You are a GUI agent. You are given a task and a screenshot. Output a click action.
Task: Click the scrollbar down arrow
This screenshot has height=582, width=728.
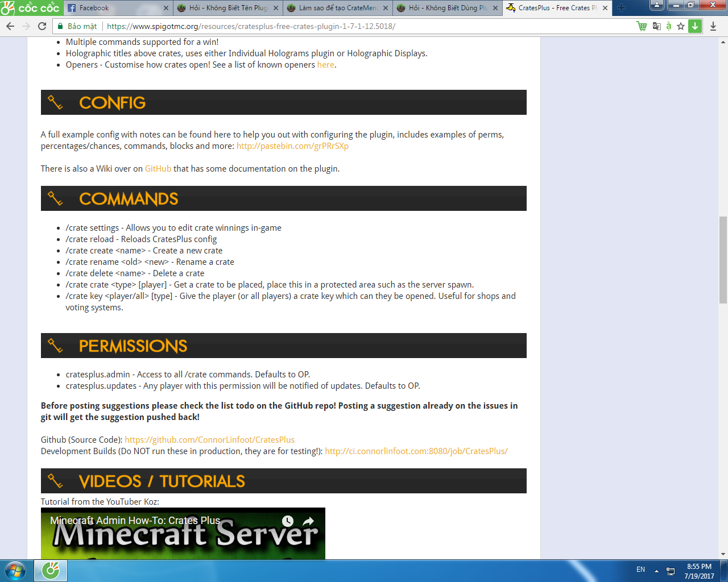(723, 554)
